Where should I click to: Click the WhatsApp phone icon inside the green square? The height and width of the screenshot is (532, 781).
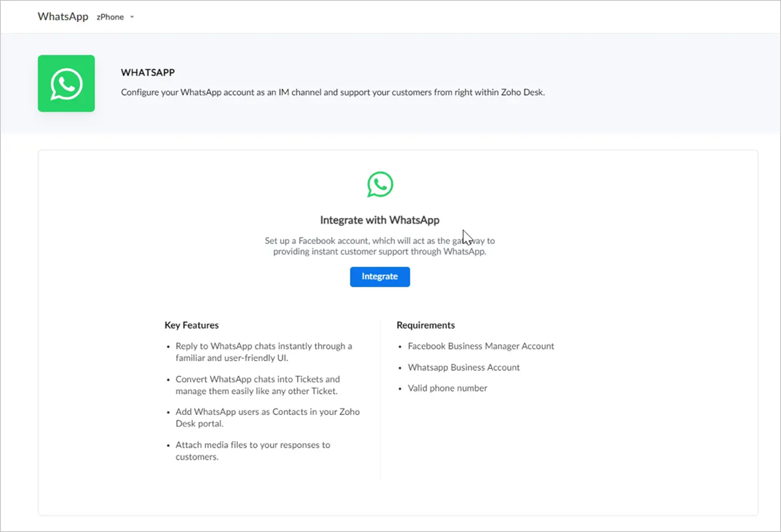(66, 83)
